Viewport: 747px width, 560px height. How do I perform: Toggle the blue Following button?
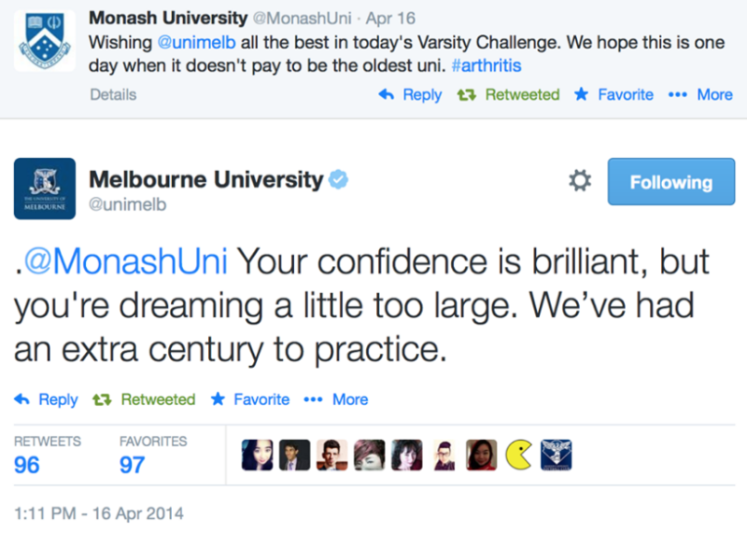670,182
